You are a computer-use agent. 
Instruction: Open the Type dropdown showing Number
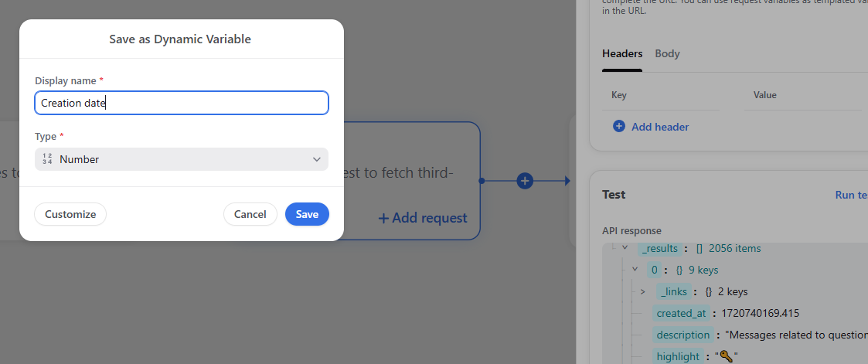pyautogui.click(x=182, y=159)
